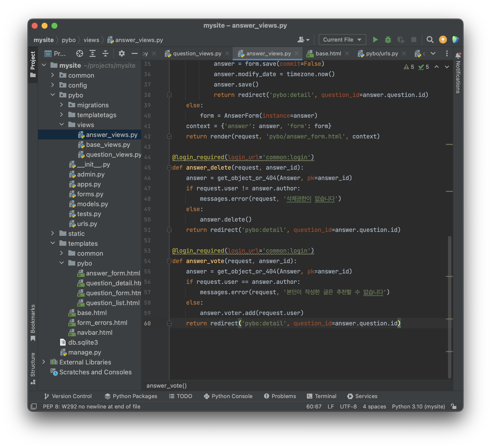Viewport: 491px width, 448px height.
Task: Open Search Everywhere magnifier icon
Action: tap(430, 40)
